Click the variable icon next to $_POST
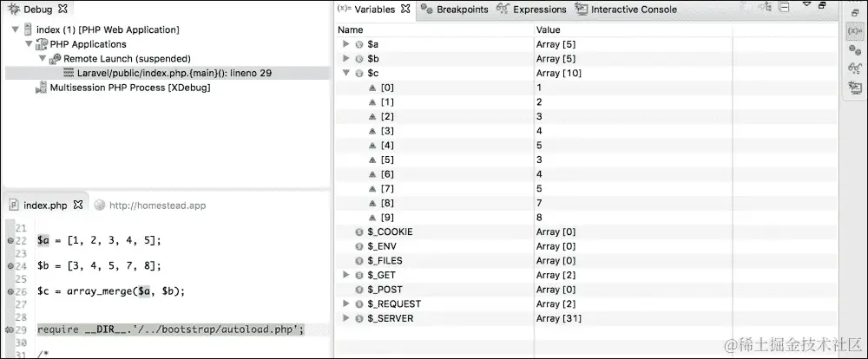This screenshot has height=359, width=868. 358,290
